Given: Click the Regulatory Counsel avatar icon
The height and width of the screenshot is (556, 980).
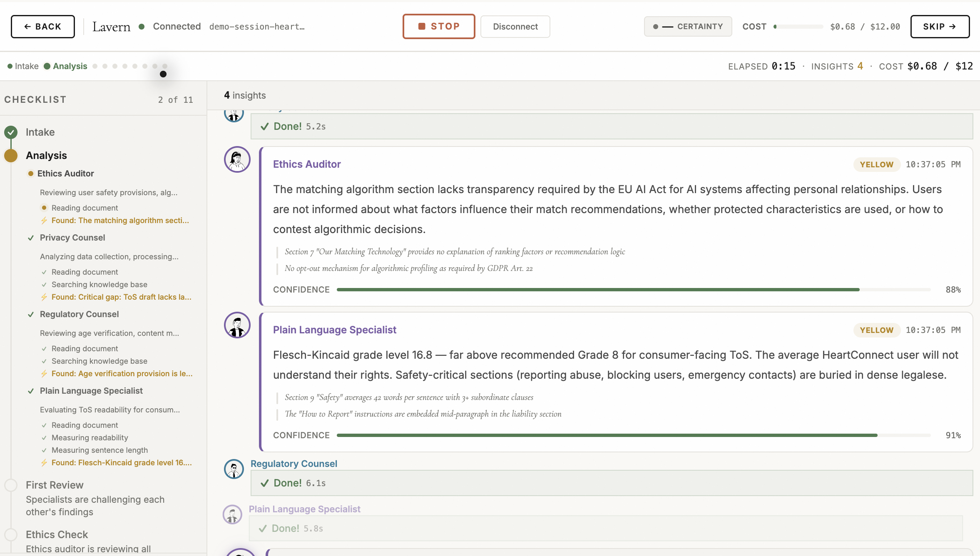Looking at the screenshot, I should click(234, 469).
